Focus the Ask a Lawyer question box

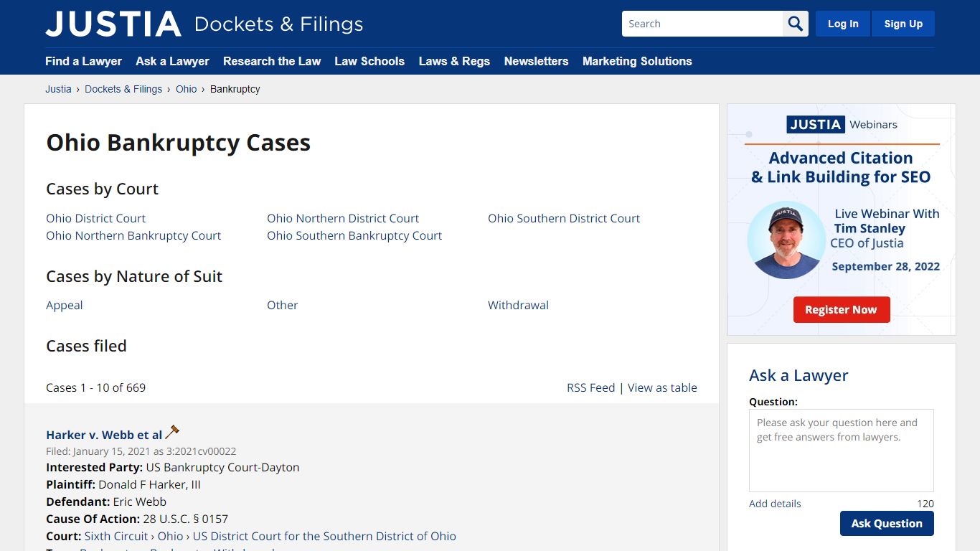point(842,451)
